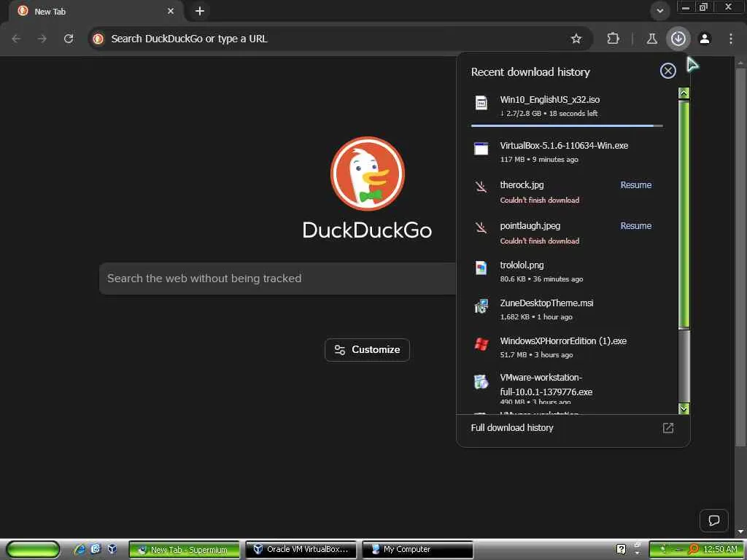The width and height of the screenshot is (747, 560).
Task: Open a new tab with plus button
Action: (x=200, y=11)
